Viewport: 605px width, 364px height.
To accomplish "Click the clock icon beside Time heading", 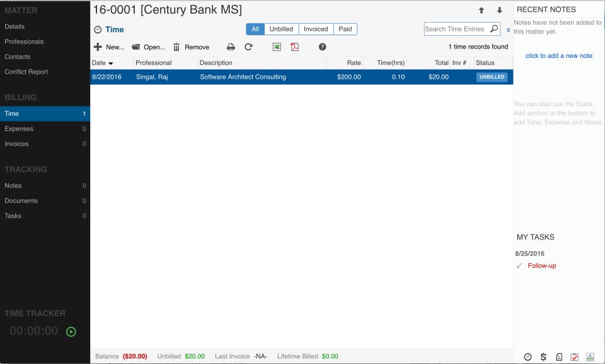I will [x=98, y=30].
